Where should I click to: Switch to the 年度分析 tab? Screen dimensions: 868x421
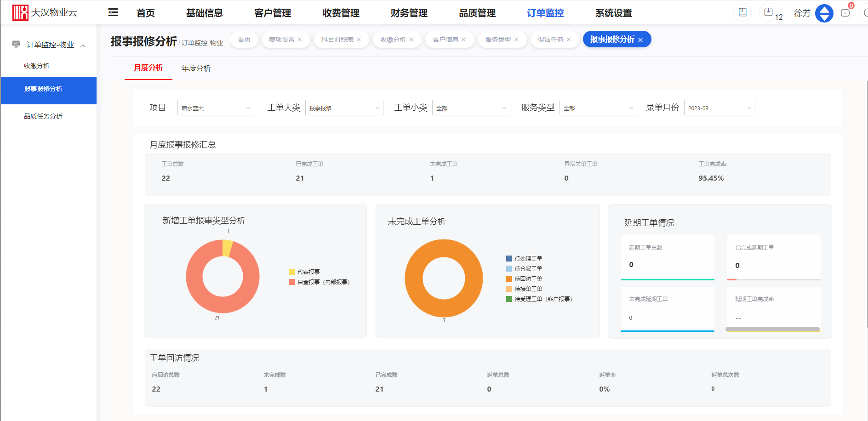point(196,68)
